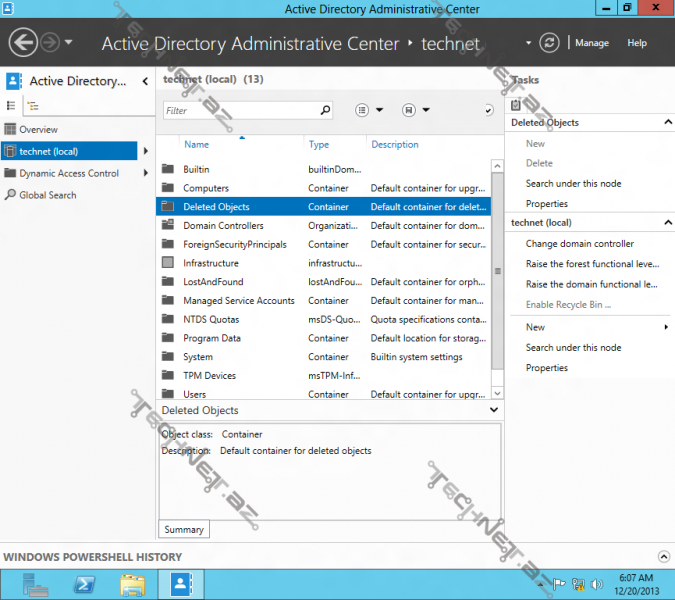
Task: Click the filter search magnifier icon
Action: point(325,110)
